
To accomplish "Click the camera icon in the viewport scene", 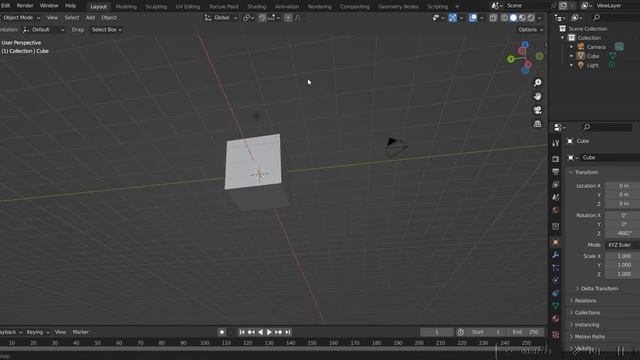I will pos(396,147).
